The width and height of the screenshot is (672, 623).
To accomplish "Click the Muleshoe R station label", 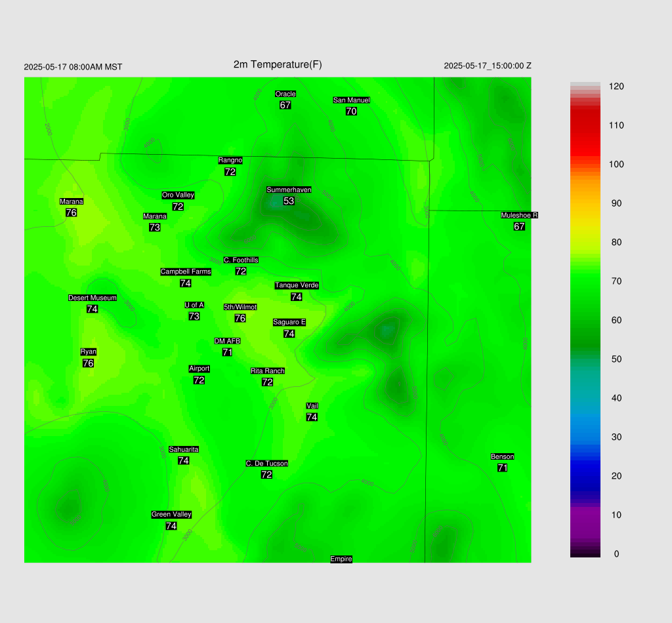I will coord(520,215).
